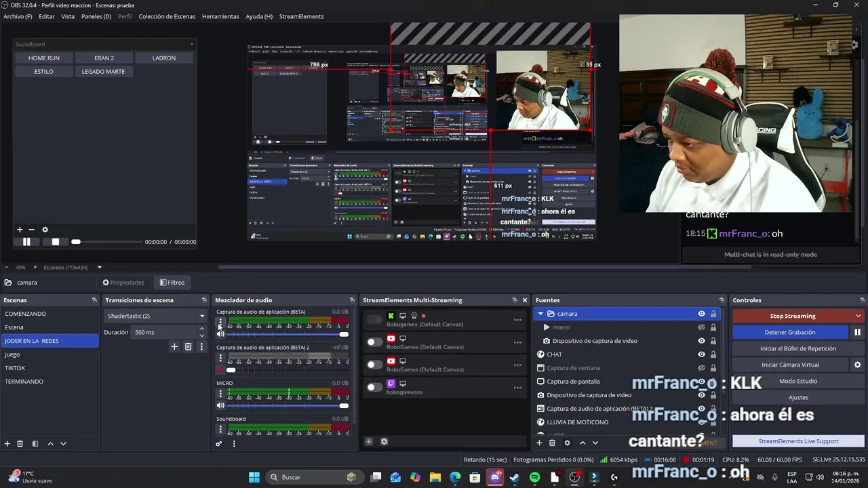Viewport: 868px width, 488px height.
Task: Move scene up with the arrow icon
Action: coord(50,443)
